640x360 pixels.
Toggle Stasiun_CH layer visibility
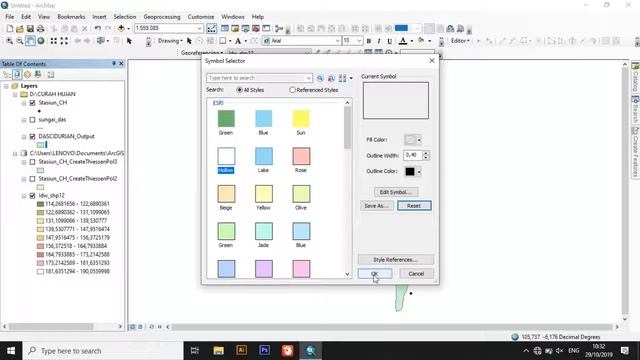33,103
